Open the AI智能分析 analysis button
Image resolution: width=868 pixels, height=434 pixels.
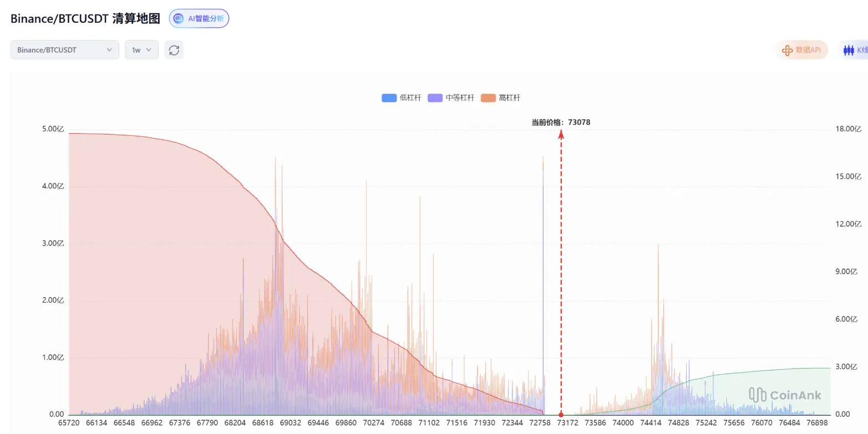pos(199,18)
